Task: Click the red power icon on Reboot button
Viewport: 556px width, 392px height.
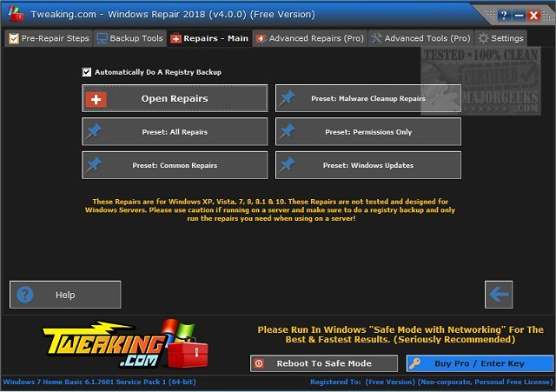Action: point(259,363)
